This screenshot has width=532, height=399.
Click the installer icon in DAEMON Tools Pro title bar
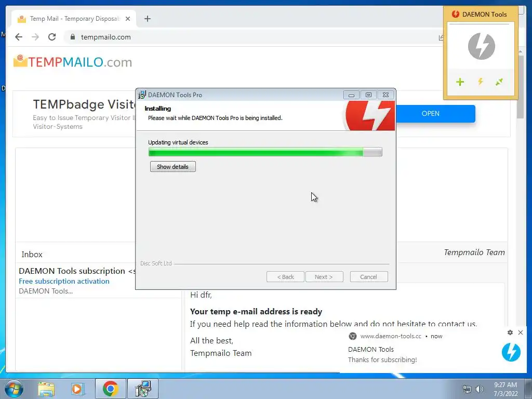pos(142,95)
